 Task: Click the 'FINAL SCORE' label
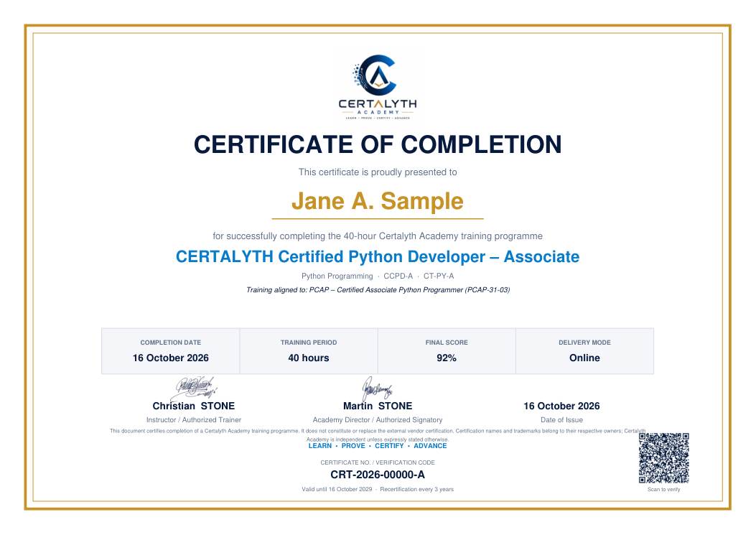tap(447, 343)
